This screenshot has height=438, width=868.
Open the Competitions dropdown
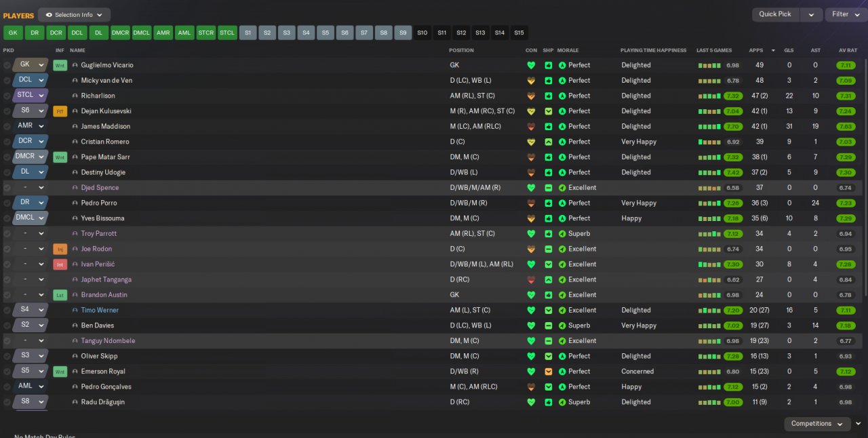(817, 424)
